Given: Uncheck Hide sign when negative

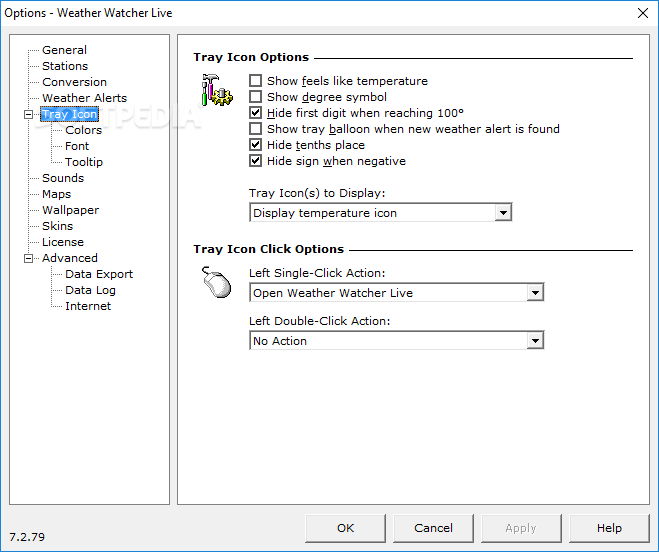Looking at the screenshot, I should [x=256, y=161].
